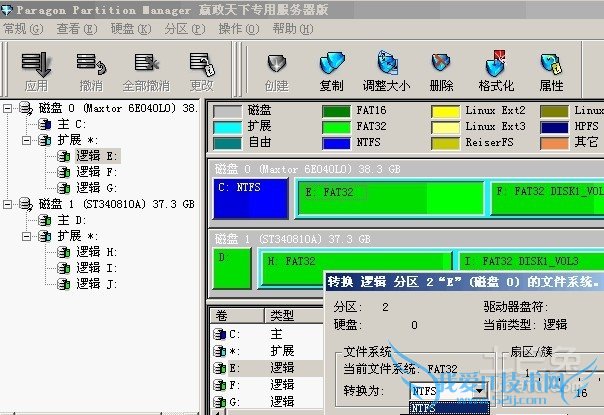The height and width of the screenshot is (415, 604).
Task: Click the 更改 (Changes) toolbar icon
Action: click(201, 64)
